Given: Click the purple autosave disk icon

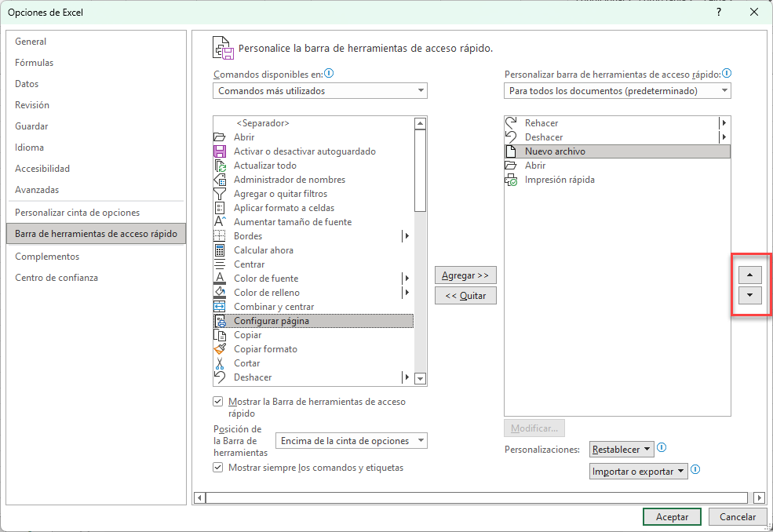Looking at the screenshot, I should pos(220,151).
